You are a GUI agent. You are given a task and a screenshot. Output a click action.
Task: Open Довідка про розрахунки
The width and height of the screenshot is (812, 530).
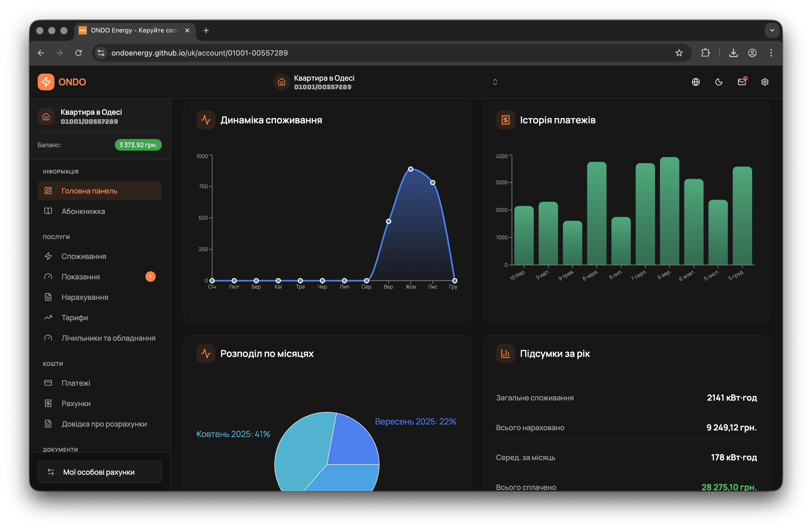pos(104,424)
